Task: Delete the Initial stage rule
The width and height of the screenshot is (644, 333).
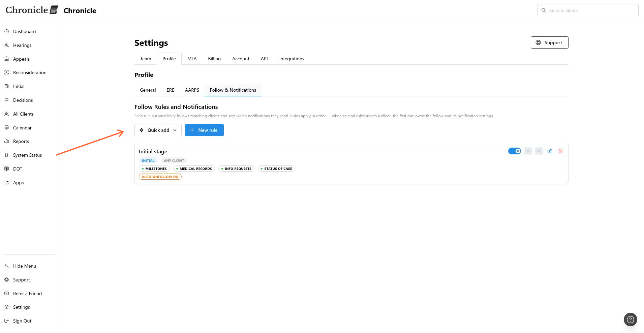Action: (560, 151)
